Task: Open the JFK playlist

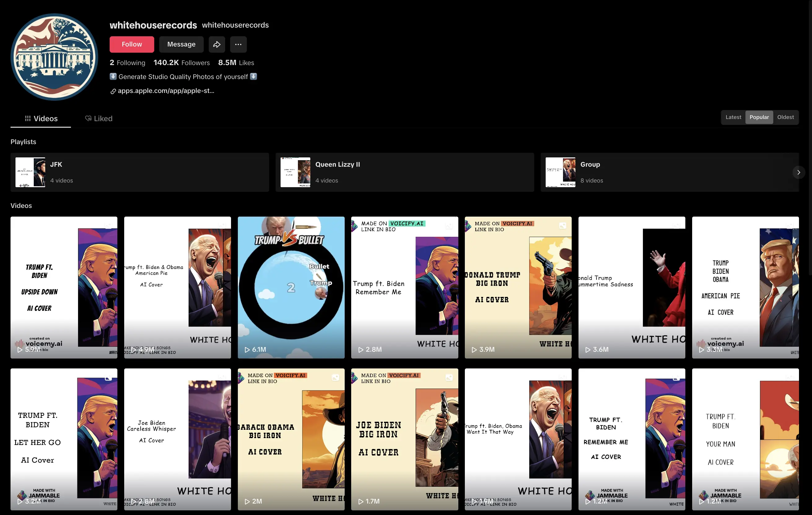Action: click(x=140, y=172)
